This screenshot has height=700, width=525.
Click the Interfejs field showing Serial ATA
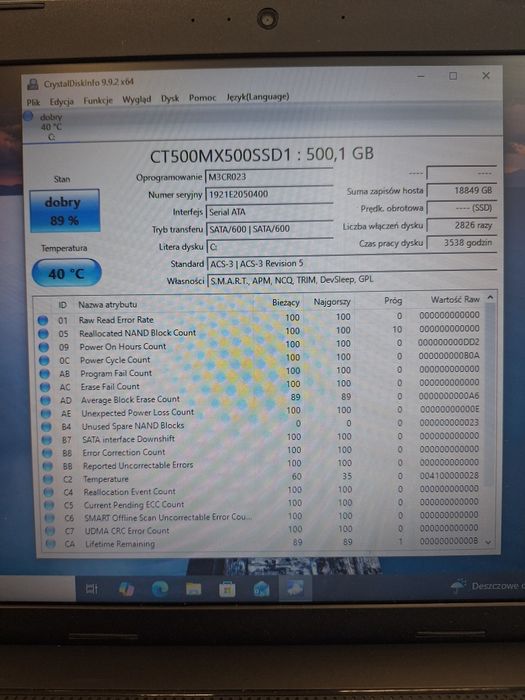pos(269,212)
